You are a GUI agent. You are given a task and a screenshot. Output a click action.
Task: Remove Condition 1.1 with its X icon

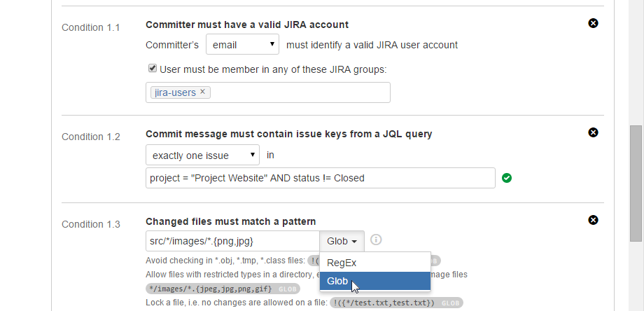(593, 23)
